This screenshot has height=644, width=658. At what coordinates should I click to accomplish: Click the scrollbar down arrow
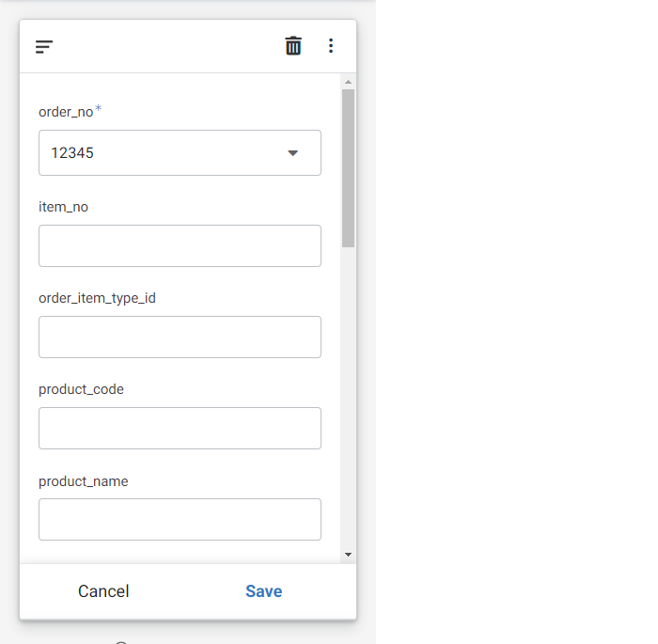(348, 555)
